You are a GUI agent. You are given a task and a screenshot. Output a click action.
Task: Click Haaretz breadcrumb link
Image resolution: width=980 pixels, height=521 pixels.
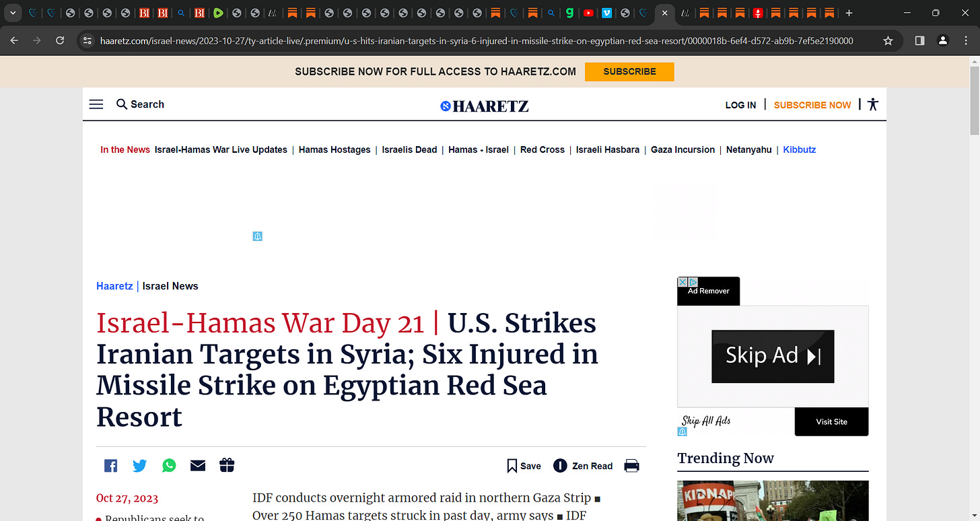coord(114,286)
